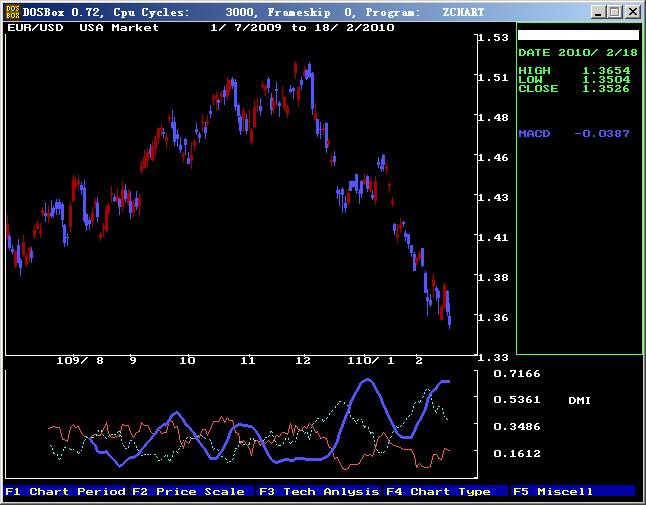This screenshot has height=505, width=646.
Task: Click the 0.7166 indicator scale value
Action: tap(517, 374)
